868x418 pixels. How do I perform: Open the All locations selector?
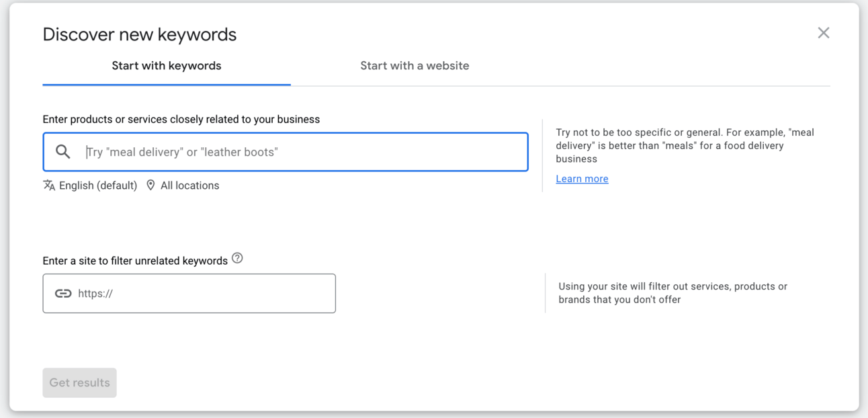point(189,185)
